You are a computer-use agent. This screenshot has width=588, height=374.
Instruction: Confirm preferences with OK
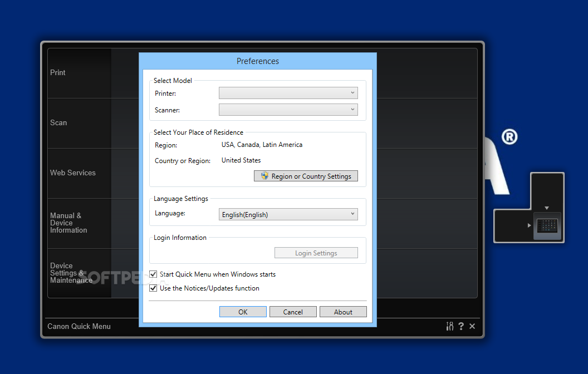(x=243, y=312)
